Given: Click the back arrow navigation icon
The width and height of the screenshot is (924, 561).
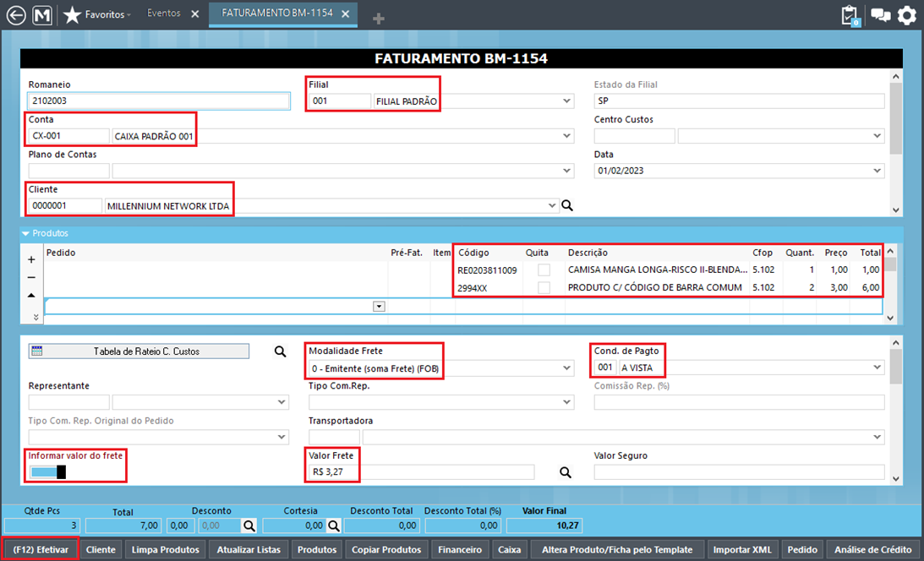Looking at the screenshot, I should (16, 15).
